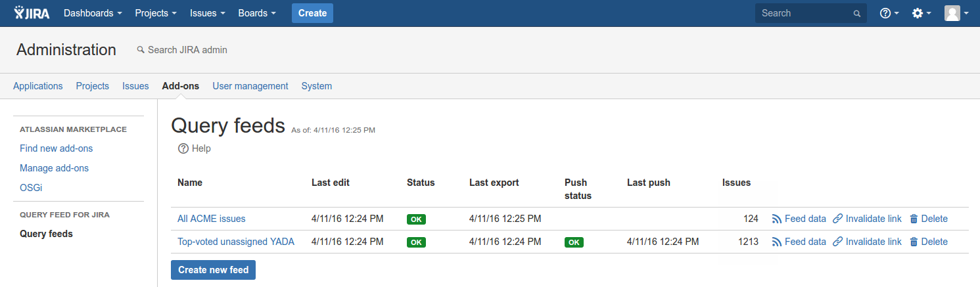
Task: Click trash Delete icon for Top-voted unassigned YADA
Action: pyautogui.click(x=914, y=242)
